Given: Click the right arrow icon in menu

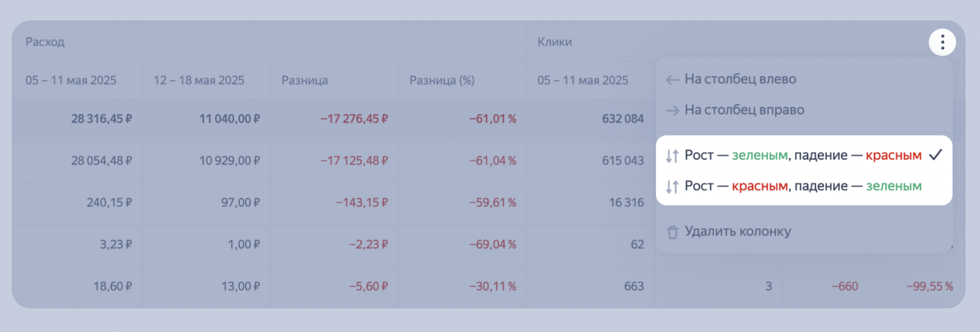Looking at the screenshot, I should click(672, 110).
